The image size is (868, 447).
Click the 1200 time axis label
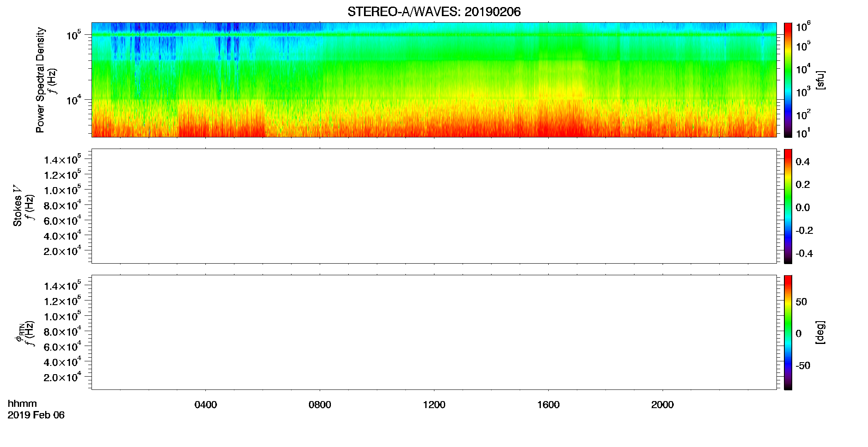[x=434, y=405]
